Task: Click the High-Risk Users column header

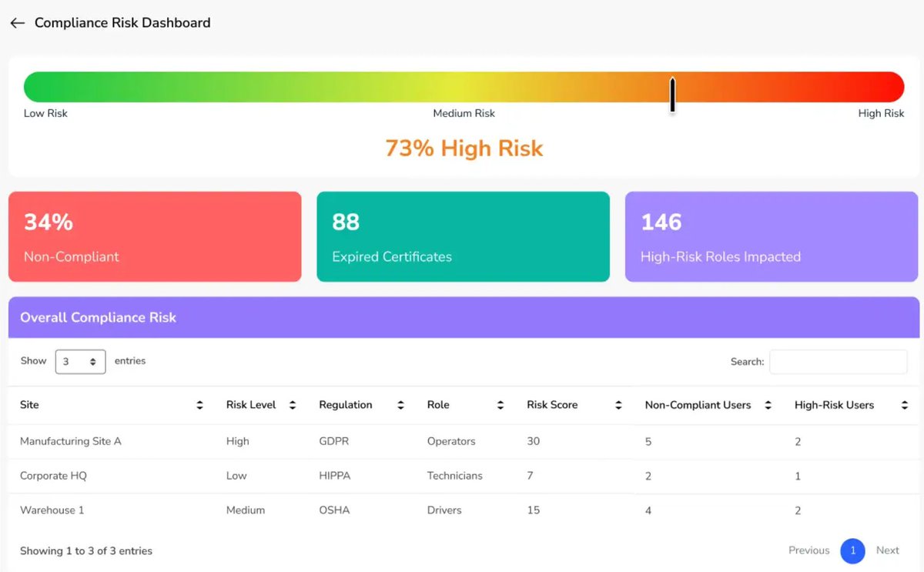Action: pyautogui.click(x=834, y=405)
